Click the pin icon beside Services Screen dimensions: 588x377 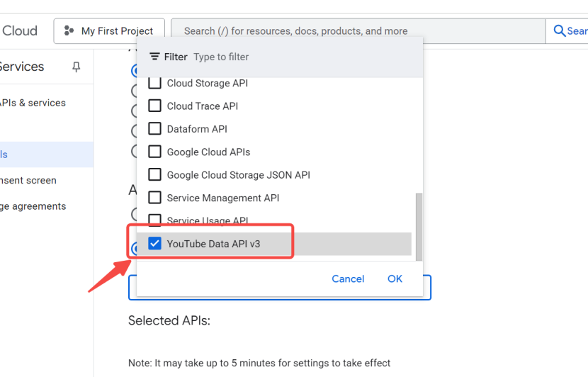point(77,67)
